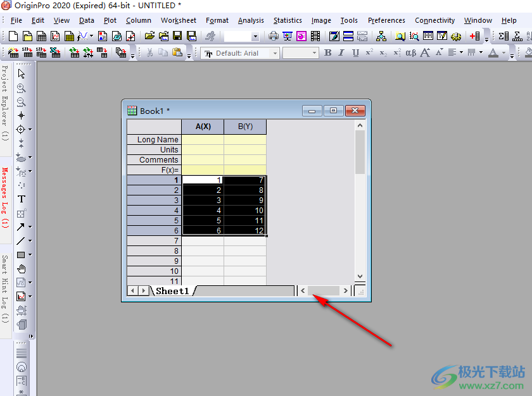Viewport: 532px width, 396px height.
Task: Open the zoom level dropdown in toolbar
Action: [255, 36]
